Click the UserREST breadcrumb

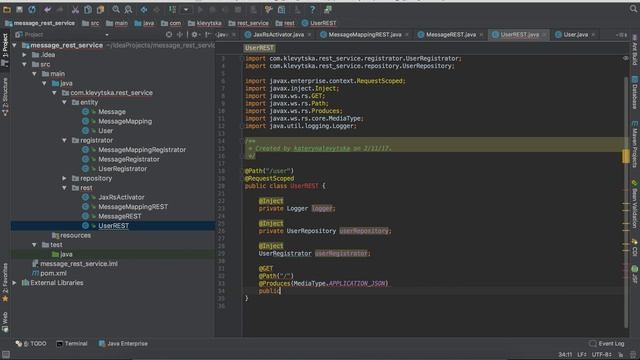(319, 23)
